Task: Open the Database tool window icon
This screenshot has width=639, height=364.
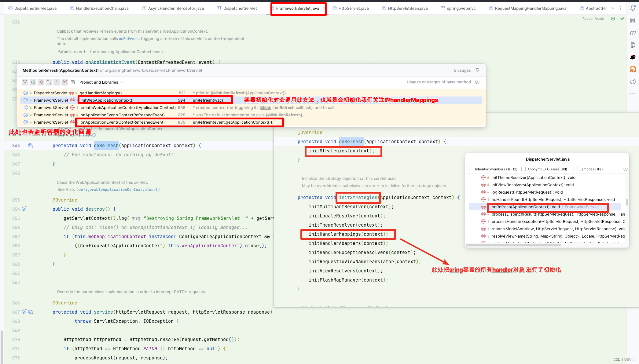Action: (x=633, y=20)
